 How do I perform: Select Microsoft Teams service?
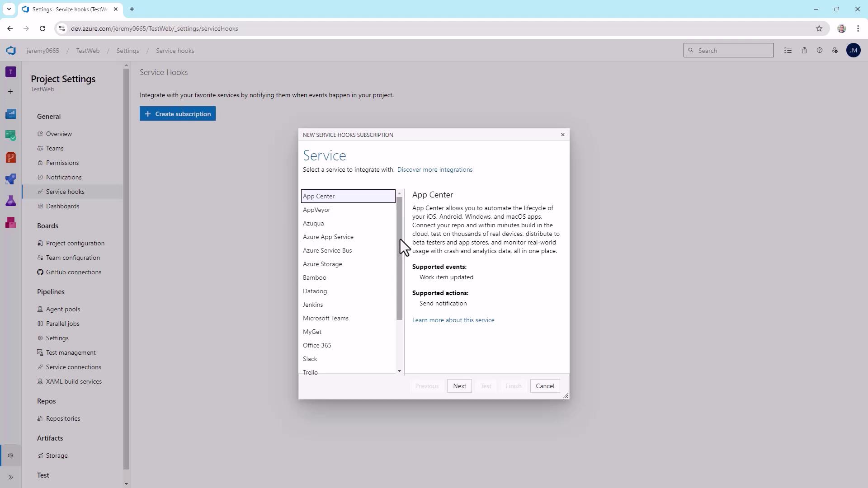tap(325, 318)
